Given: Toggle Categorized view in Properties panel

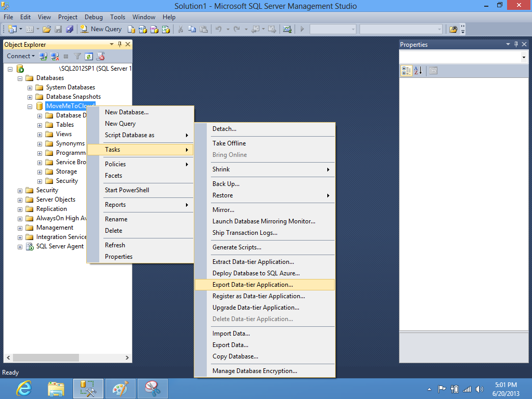Looking at the screenshot, I should pos(407,71).
